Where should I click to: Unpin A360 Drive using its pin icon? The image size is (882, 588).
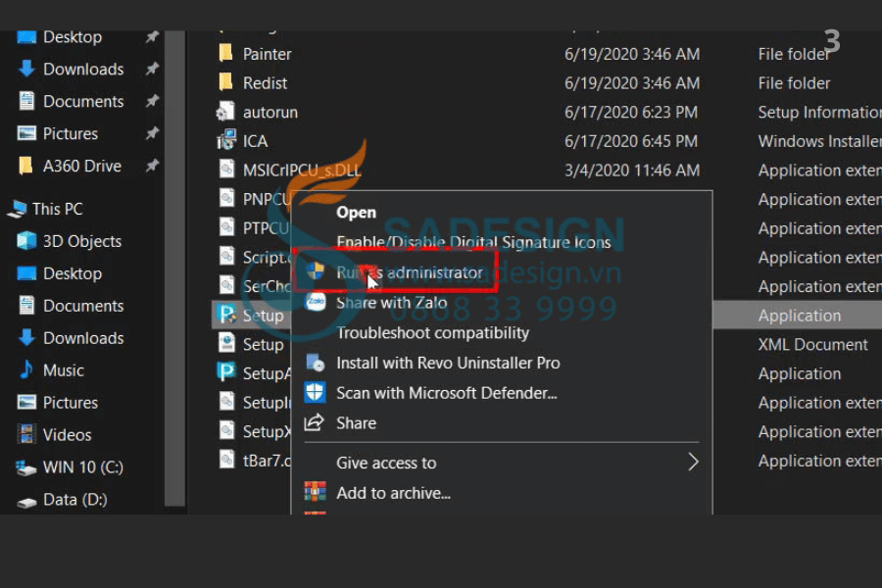pos(152,167)
